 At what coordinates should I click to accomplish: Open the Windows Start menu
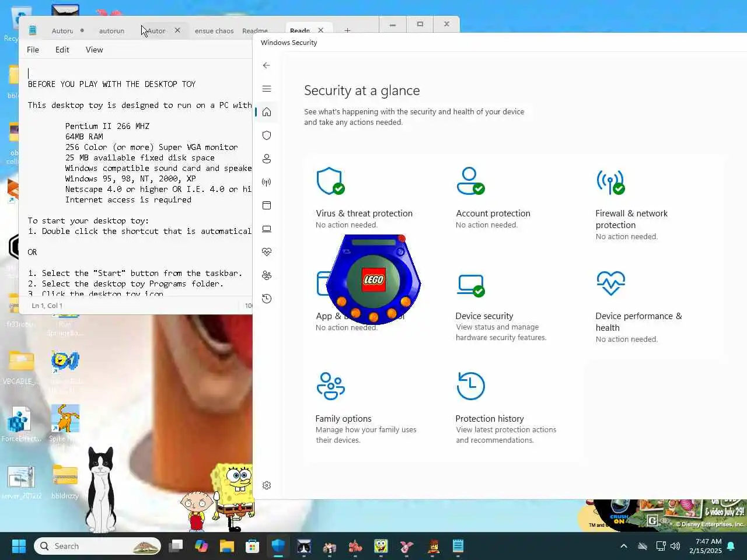coord(19,546)
